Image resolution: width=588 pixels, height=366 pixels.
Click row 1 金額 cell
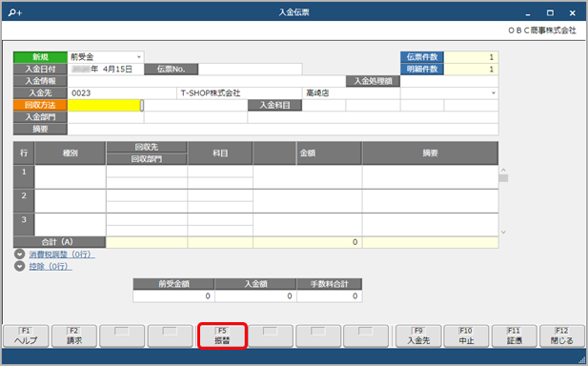tap(308, 177)
